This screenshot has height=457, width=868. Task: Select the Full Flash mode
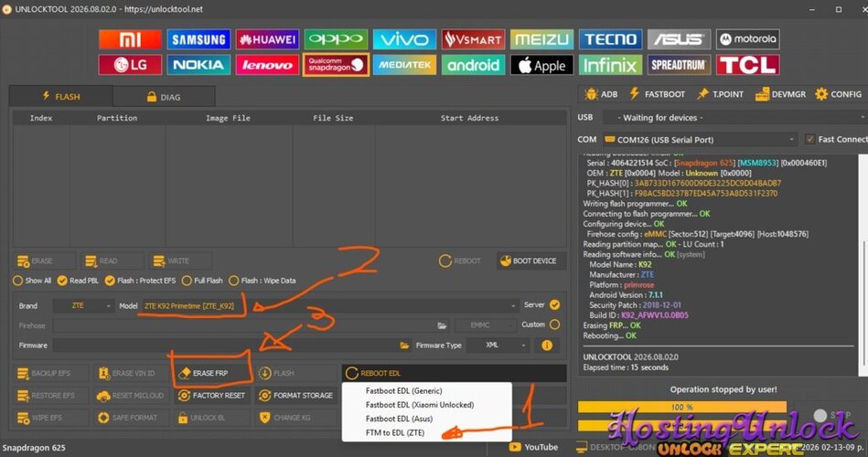click(x=202, y=281)
